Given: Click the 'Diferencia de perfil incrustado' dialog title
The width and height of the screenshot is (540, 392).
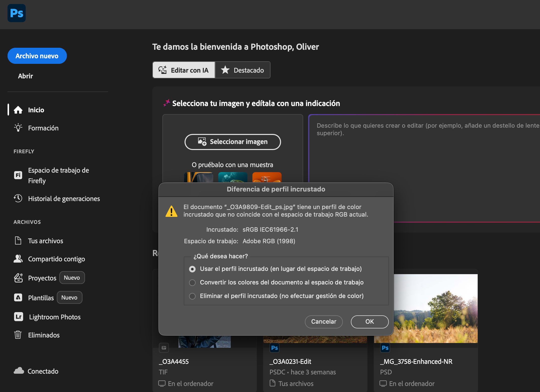Looking at the screenshot, I should (x=276, y=189).
